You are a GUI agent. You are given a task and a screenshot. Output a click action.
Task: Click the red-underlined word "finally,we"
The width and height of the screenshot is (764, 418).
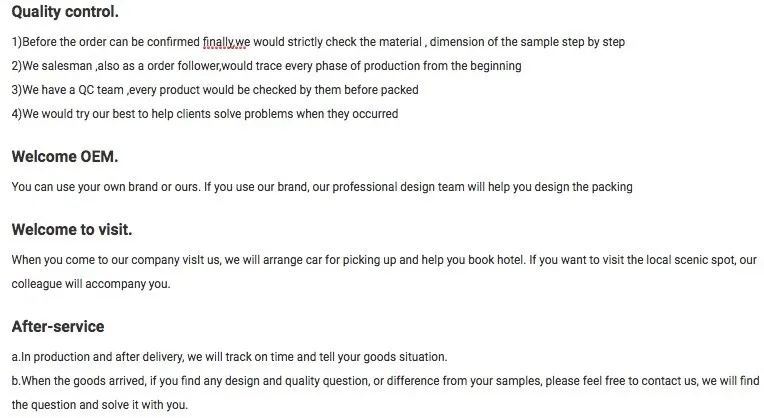coord(225,42)
